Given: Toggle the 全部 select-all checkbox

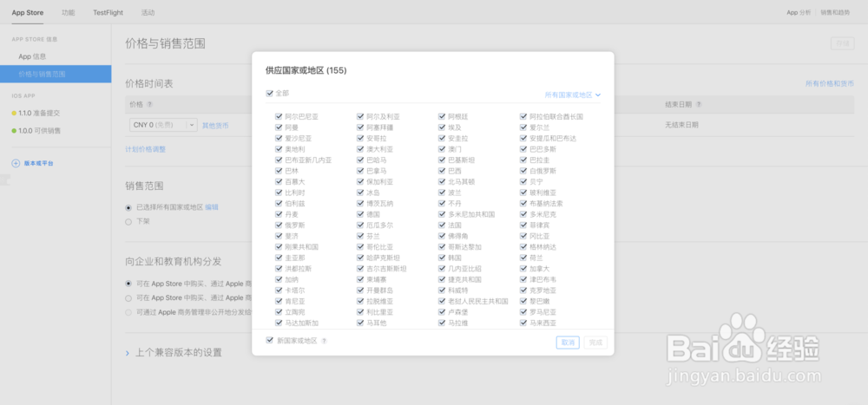Looking at the screenshot, I should coord(270,94).
